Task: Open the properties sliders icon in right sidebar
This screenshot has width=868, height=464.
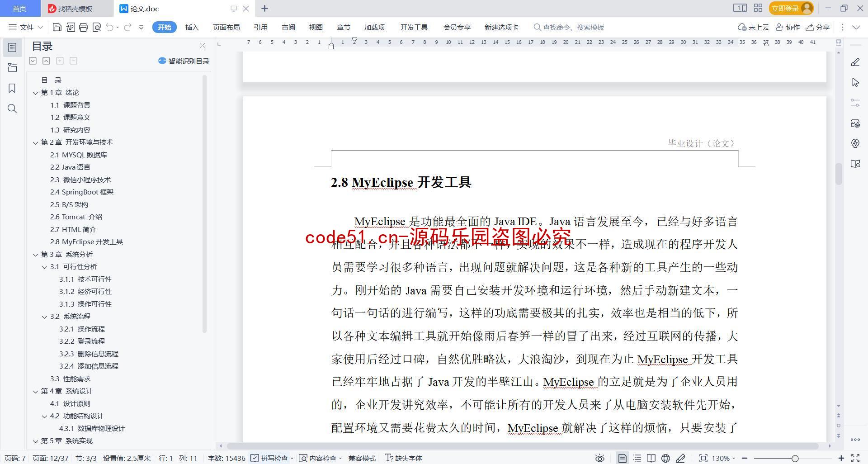Action: click(855, 103)
